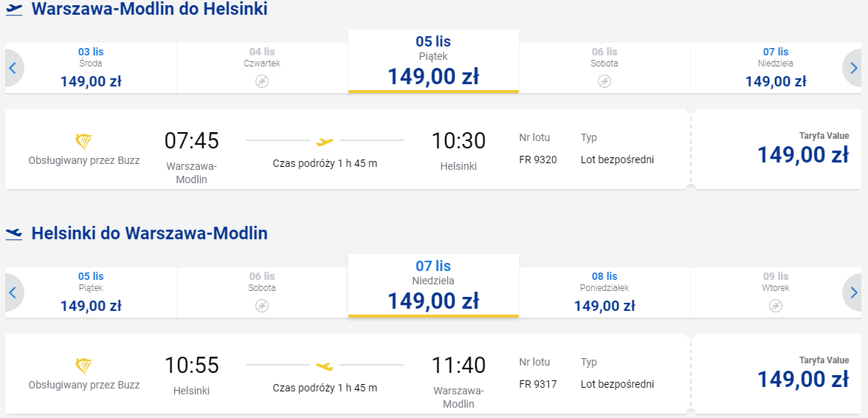Show later return dates with right arrow
This screenshot has width=868, height=418.
pos(853,292)
